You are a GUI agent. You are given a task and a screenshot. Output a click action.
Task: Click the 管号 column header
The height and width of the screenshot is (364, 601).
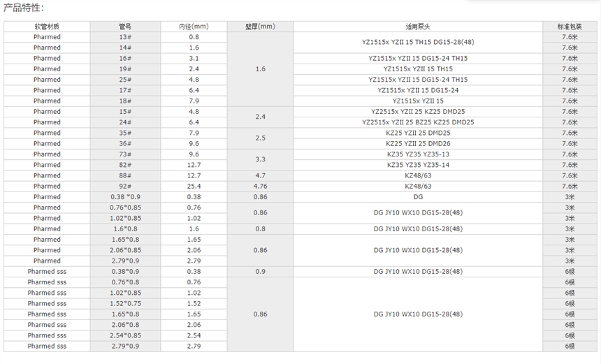(125, 26)
